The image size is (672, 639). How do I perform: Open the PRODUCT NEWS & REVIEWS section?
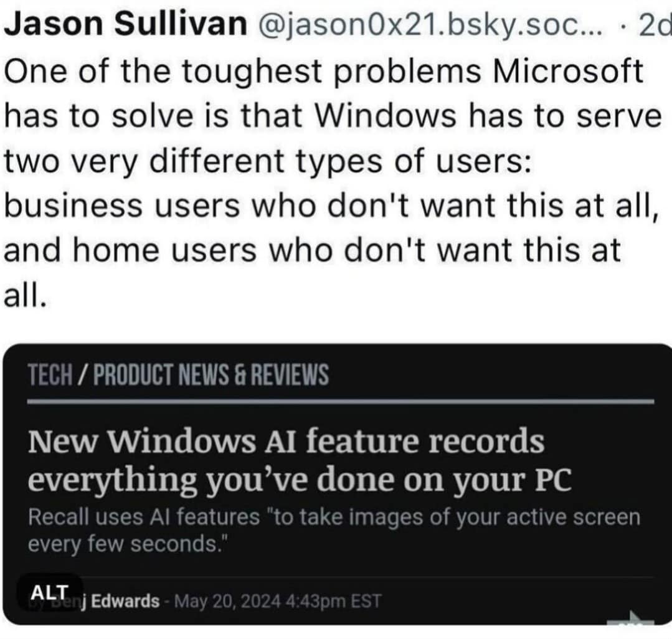[x=211, y=376]
